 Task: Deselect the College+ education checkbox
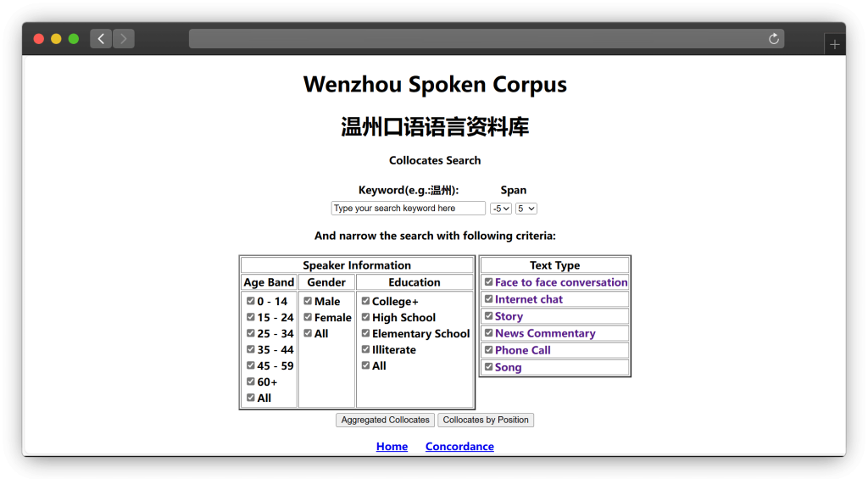pyautogui.click(x=365, y=301)
